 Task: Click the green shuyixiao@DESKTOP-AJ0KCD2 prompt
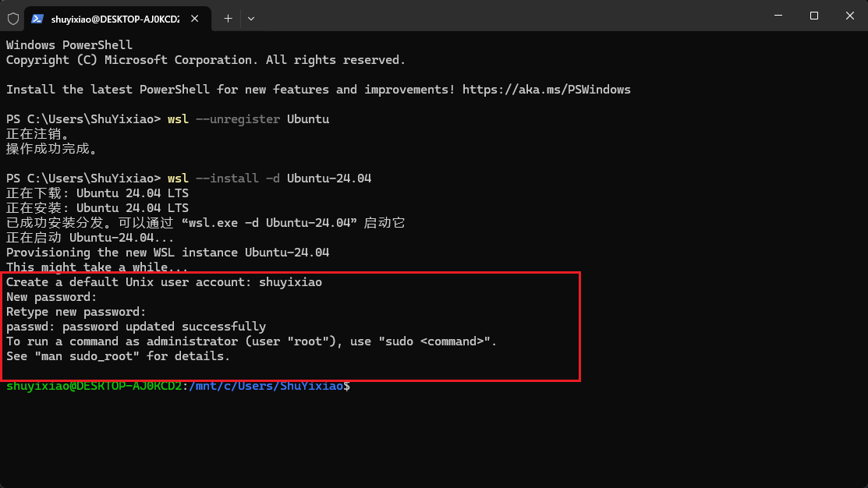click(x=94, y=386)
